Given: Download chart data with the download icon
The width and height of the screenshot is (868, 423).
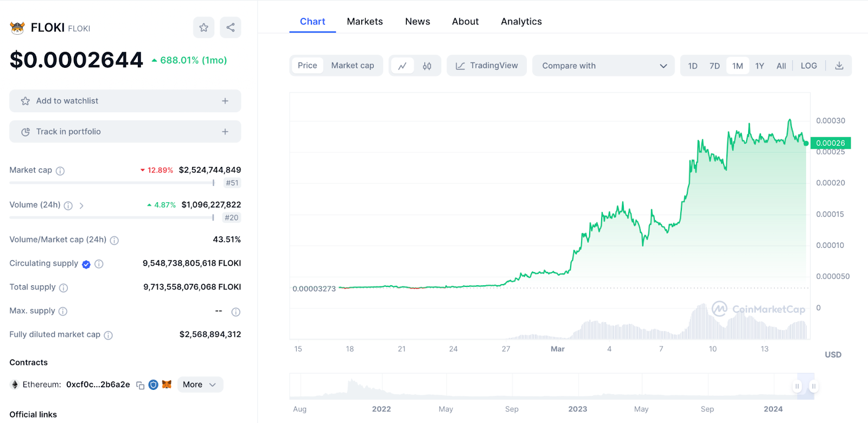Looking at the screenshot, I should point(839,66).
